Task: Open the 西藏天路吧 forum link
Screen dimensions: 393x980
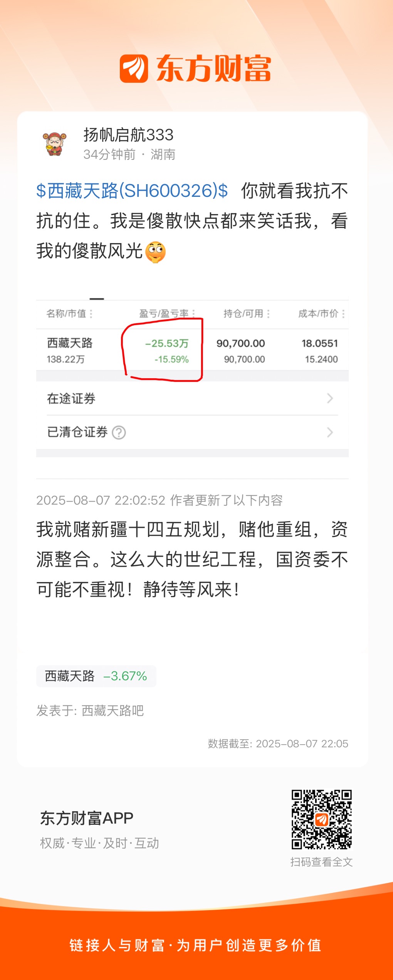Action: [113, 710]
